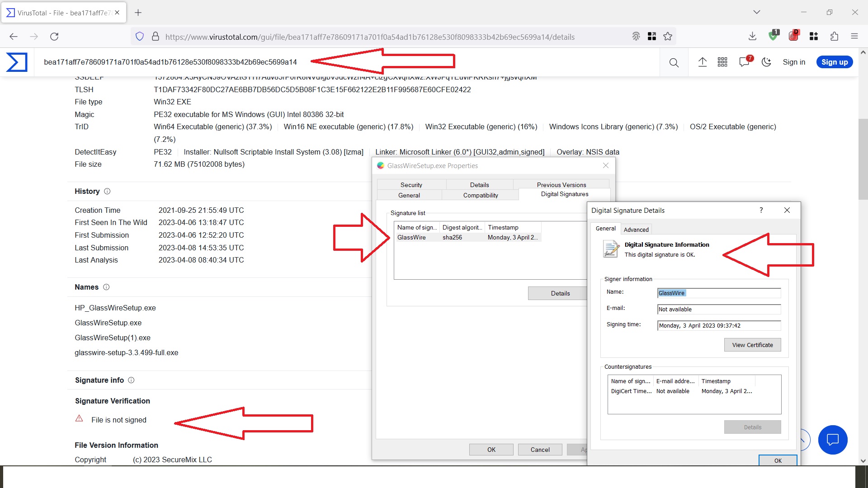Click Signature info help icon
Screen dimensions: 868x488
point(131,380)
